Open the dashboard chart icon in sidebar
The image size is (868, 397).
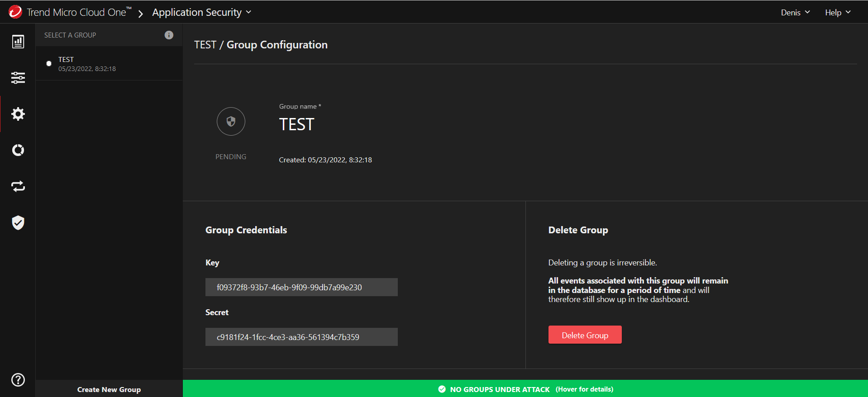[18, 42]
